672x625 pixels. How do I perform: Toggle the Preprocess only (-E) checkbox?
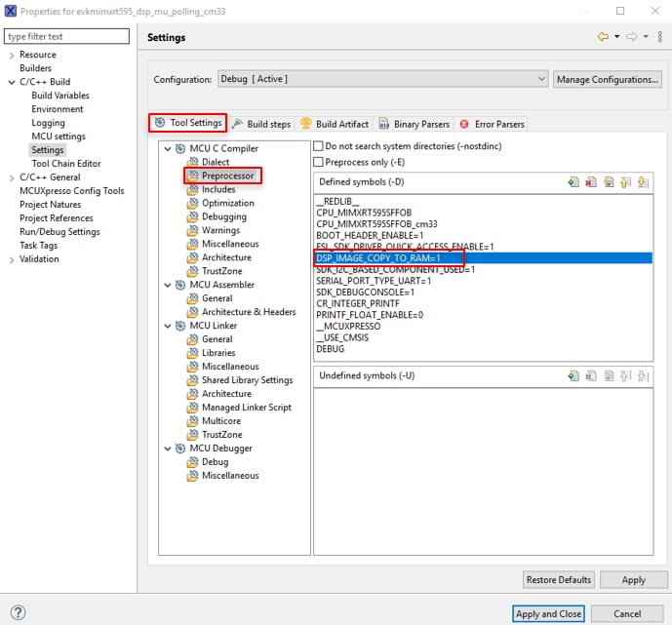point(318,162)
